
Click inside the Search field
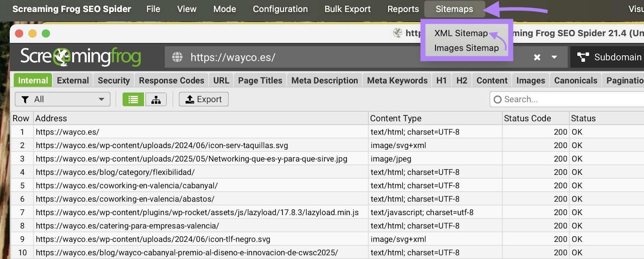563,99
